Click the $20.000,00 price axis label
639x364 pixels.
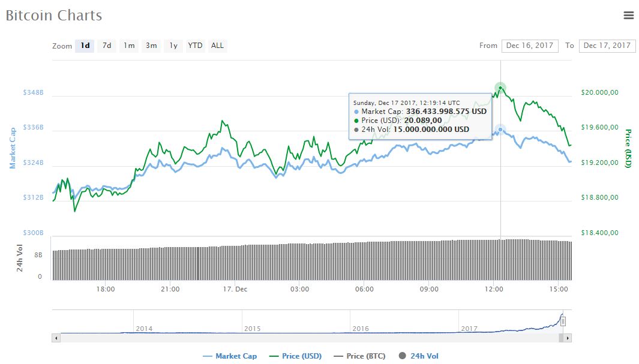pos(599,92)
